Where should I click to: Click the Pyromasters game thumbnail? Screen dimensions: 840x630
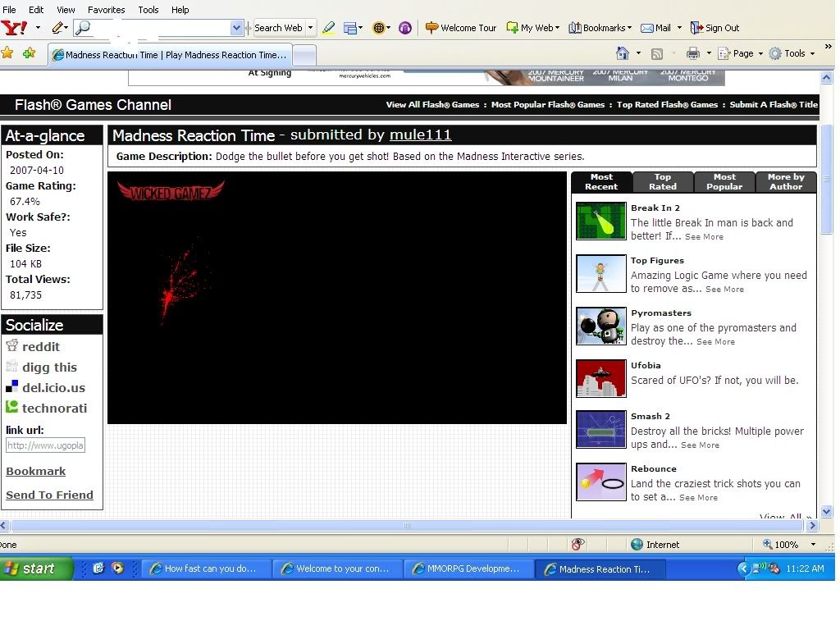click(x=600, y=326)
